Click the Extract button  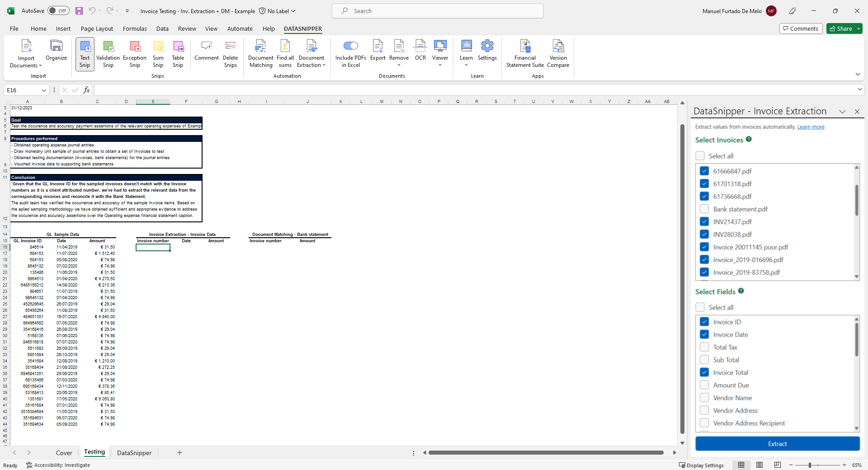pos(777,444)
